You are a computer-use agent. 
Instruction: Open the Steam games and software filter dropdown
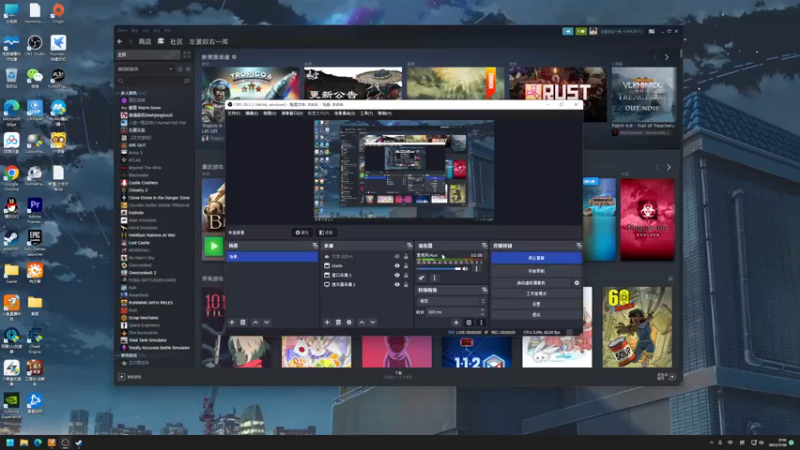tap(146, 69)
